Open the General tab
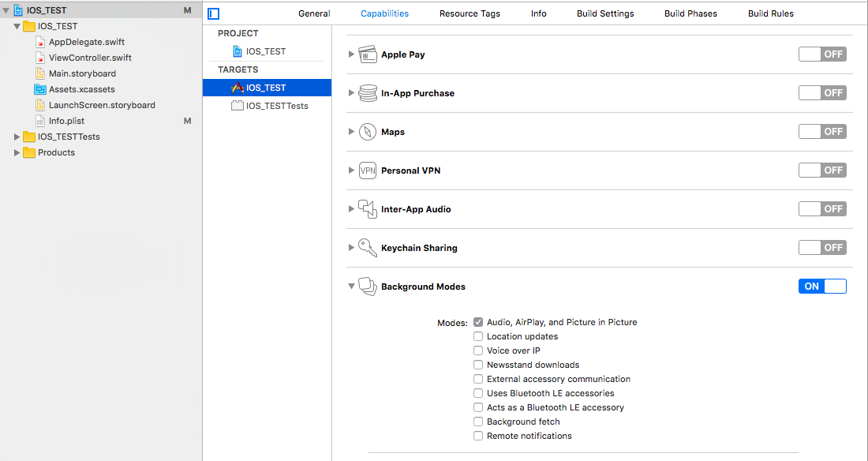The height and width of the screenshot is (461, 868). coord(314,13)
